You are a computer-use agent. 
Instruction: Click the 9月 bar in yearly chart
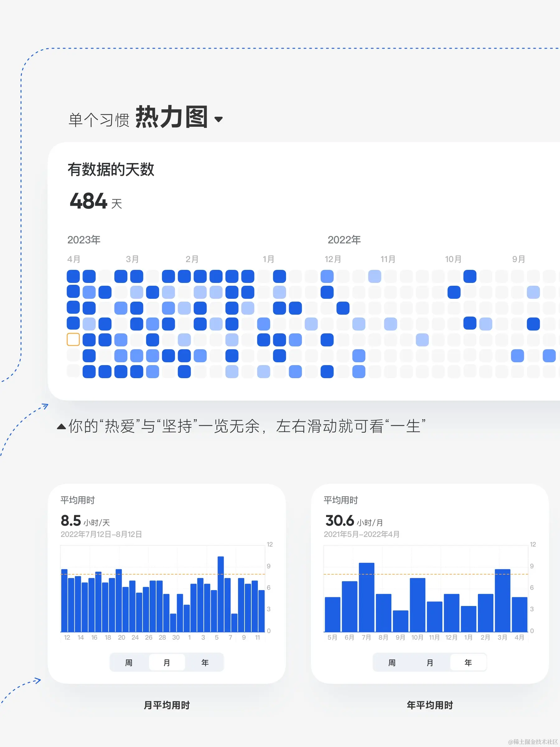(x=401, y=621)
